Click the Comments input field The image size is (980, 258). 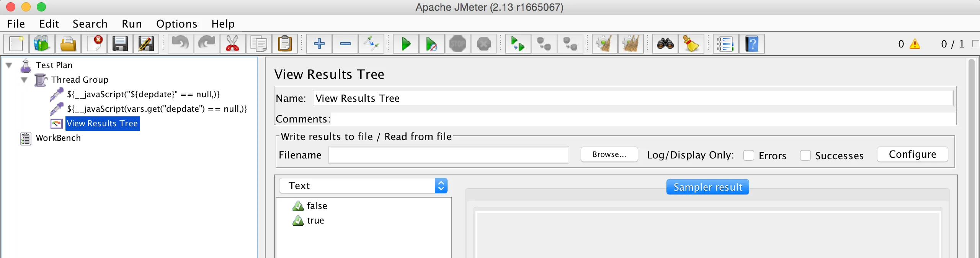[643, 119]
